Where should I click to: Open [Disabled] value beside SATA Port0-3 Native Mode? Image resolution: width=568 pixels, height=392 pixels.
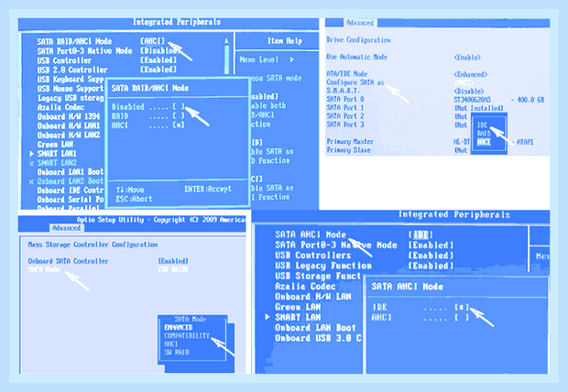pos(159,50)
